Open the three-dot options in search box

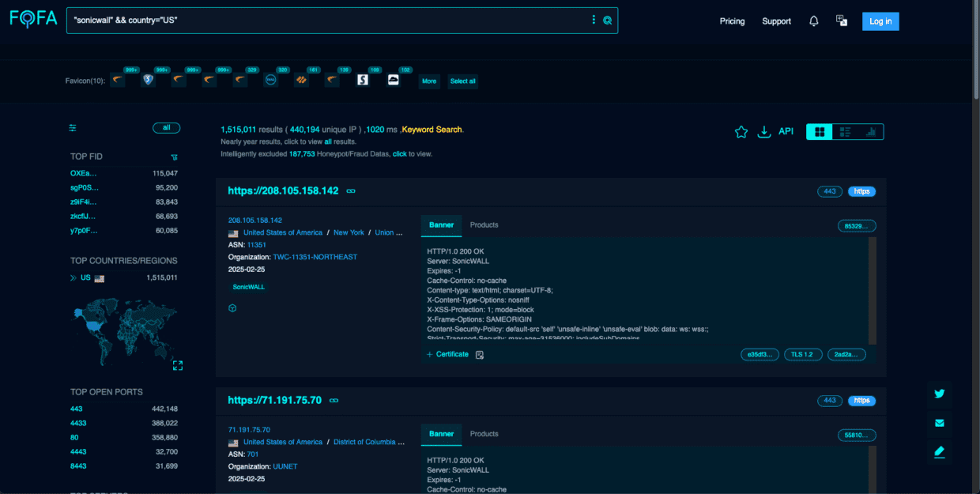coord(594,20)
